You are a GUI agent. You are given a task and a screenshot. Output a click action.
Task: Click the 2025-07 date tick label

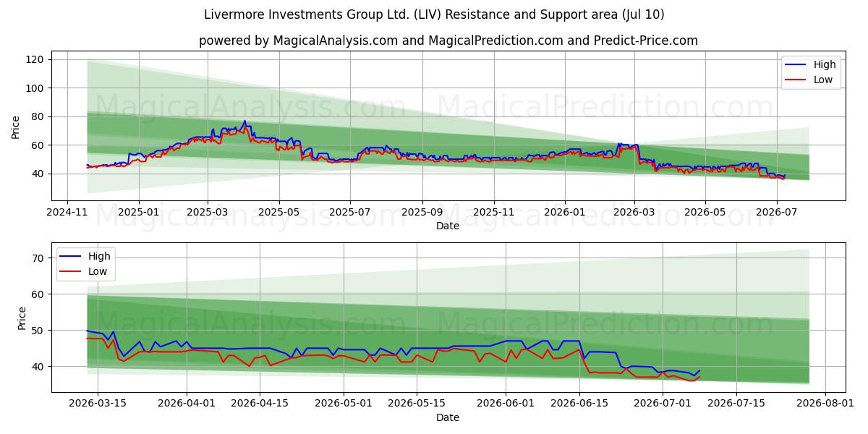tap(350, 212)
